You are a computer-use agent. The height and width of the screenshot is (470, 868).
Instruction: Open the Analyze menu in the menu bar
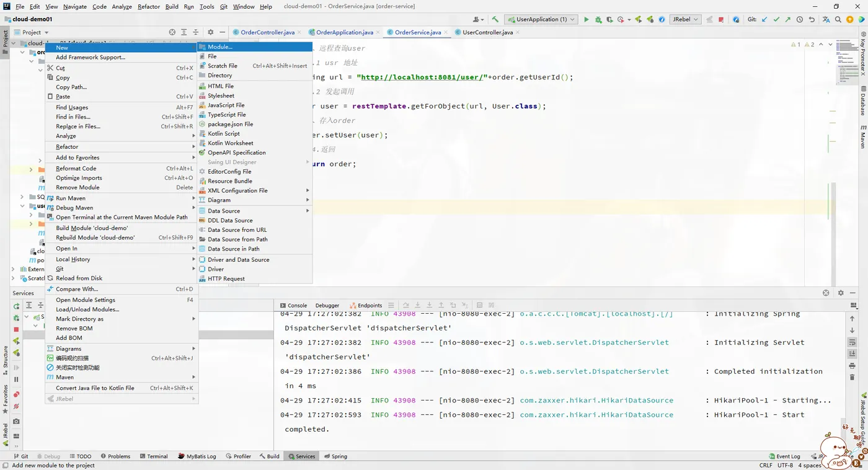(x=122, y=6)
